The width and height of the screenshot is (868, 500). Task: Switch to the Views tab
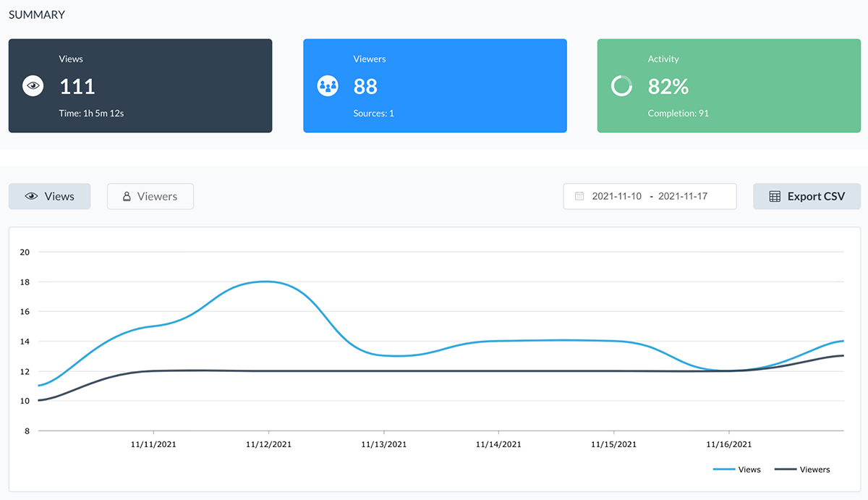pyautogui.click(x=49, y=196)
